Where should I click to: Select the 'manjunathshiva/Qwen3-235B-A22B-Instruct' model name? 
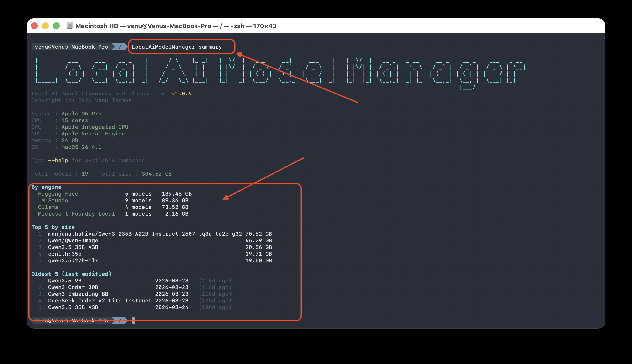click(x=145, y=234)
